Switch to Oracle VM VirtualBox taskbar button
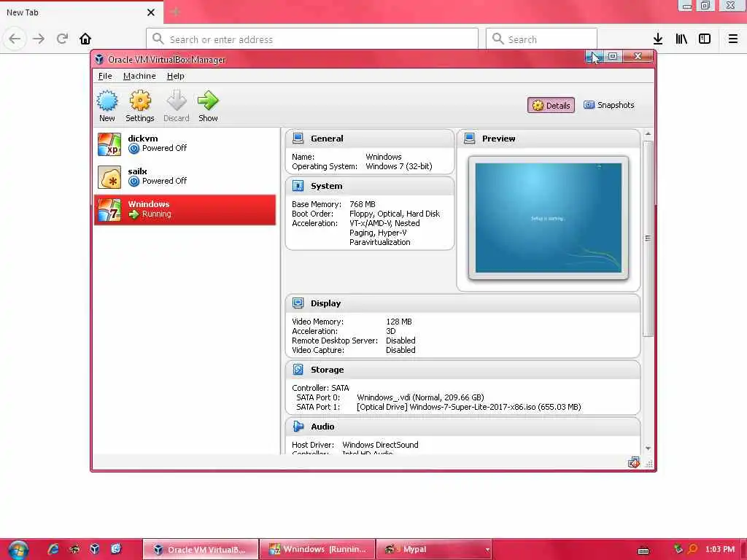 [201, 550]
